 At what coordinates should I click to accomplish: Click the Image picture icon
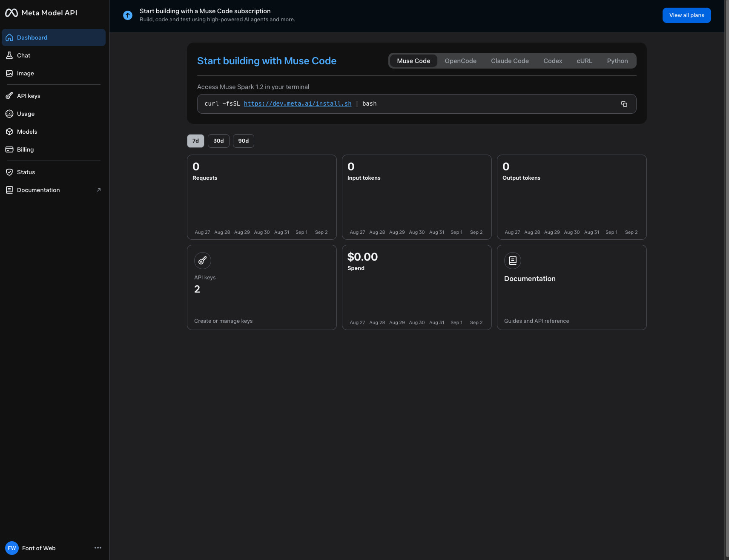(x=9, y=73)
